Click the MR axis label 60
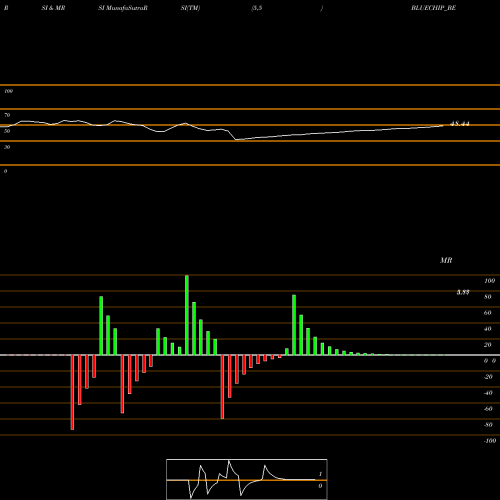Image resolution: width=500 pixels, height=500 pixels. click(488, 313)
